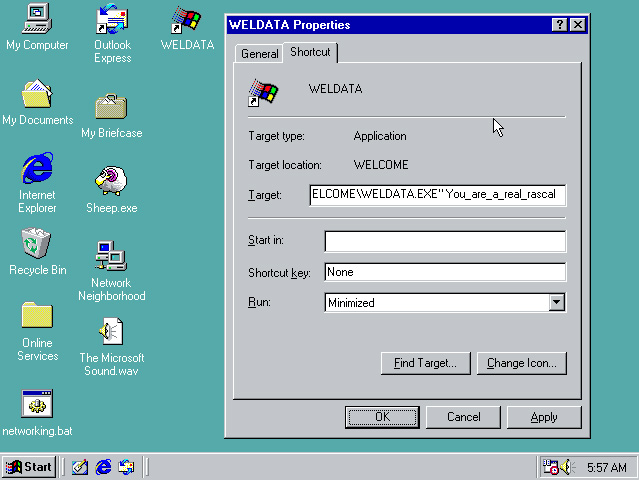Viewport: 639px width, 480px height.
Task: Click the Apply button
Action: (544, 417)
